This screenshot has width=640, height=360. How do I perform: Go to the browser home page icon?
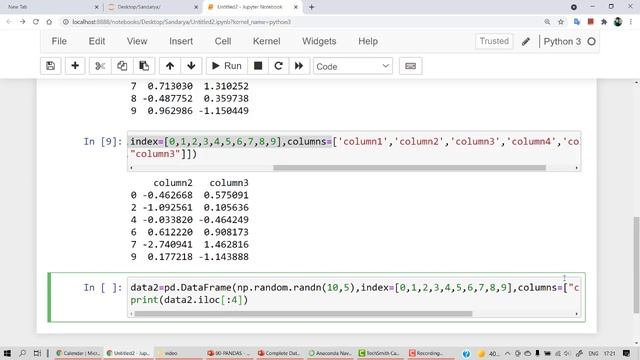coord(49,22)
